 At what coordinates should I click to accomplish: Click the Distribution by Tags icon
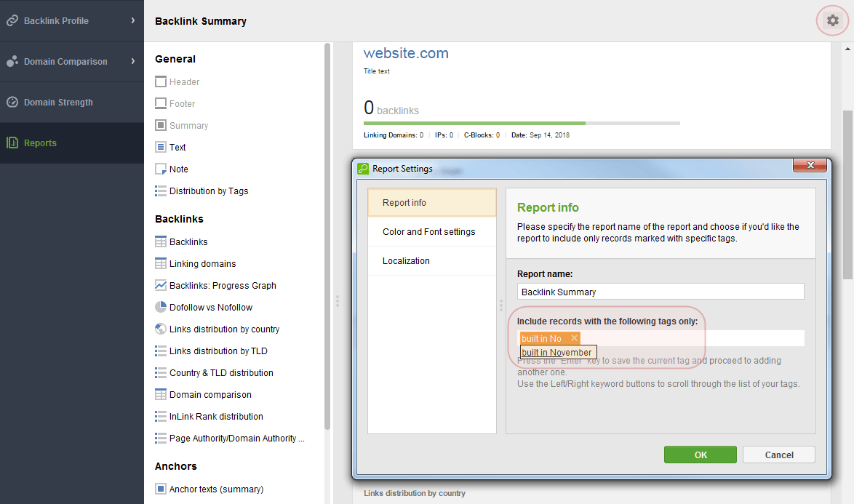click(161, 191)
